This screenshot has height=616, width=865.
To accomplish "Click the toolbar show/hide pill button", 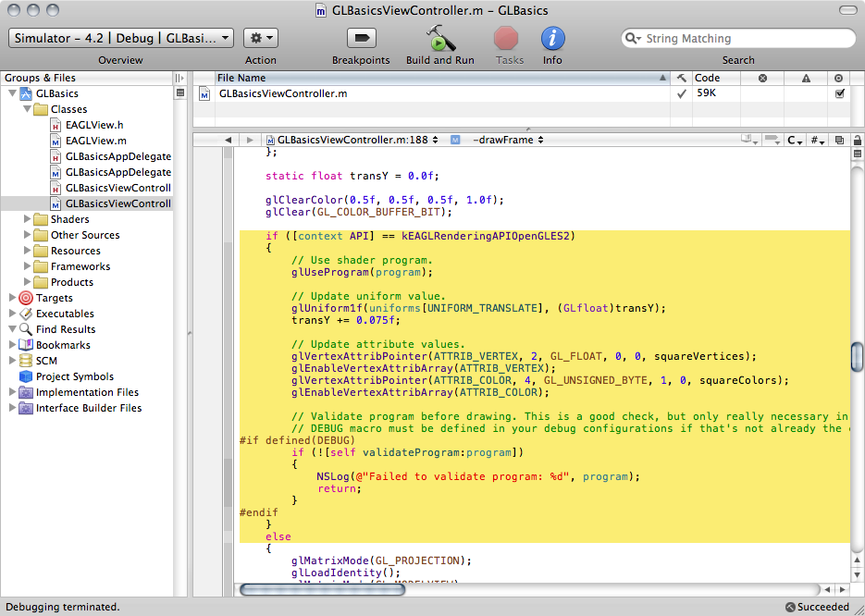I will point(847,10).
